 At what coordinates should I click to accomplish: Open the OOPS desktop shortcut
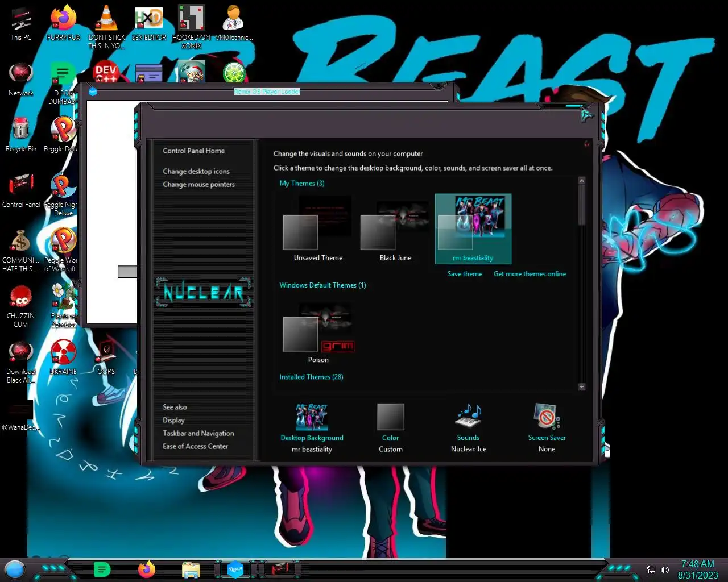pyautogui.click(x=106, y=357)
